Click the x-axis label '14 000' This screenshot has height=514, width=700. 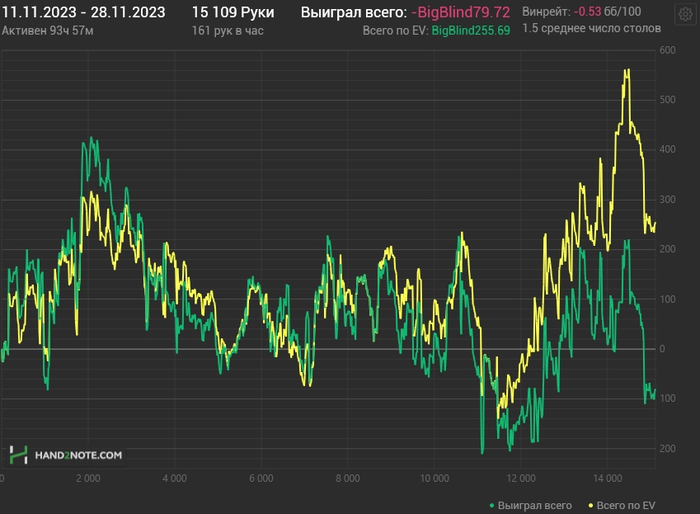coord(608,478)
